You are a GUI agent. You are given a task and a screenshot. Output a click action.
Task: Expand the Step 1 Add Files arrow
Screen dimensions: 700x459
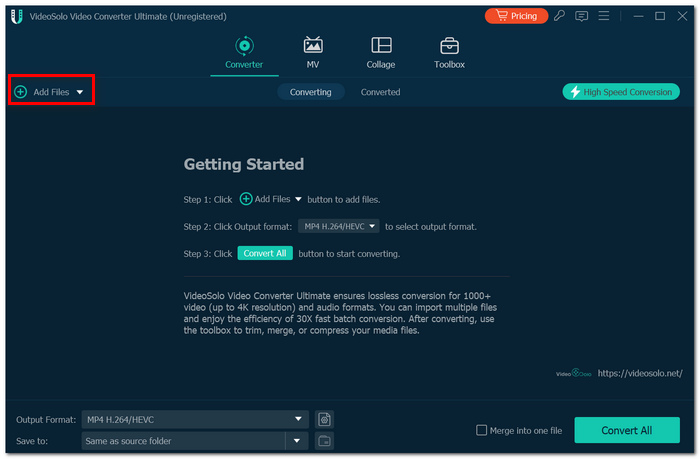click(298, 199)
